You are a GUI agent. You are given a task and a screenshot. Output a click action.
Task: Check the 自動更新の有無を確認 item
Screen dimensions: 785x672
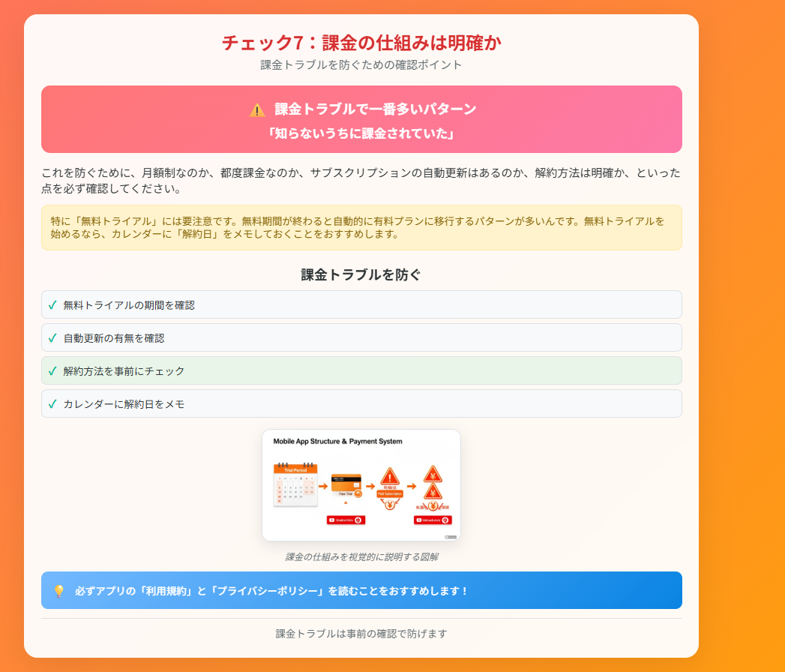coord(360,337)
